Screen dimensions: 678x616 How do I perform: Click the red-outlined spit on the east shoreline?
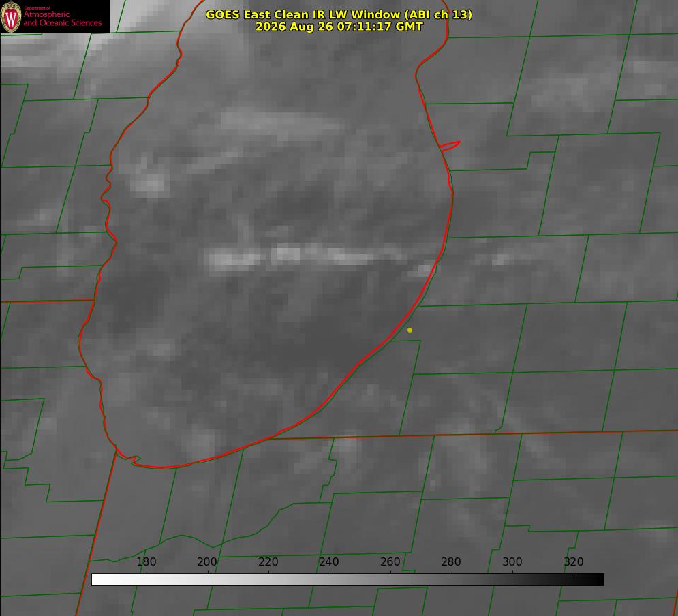point(450,146)
